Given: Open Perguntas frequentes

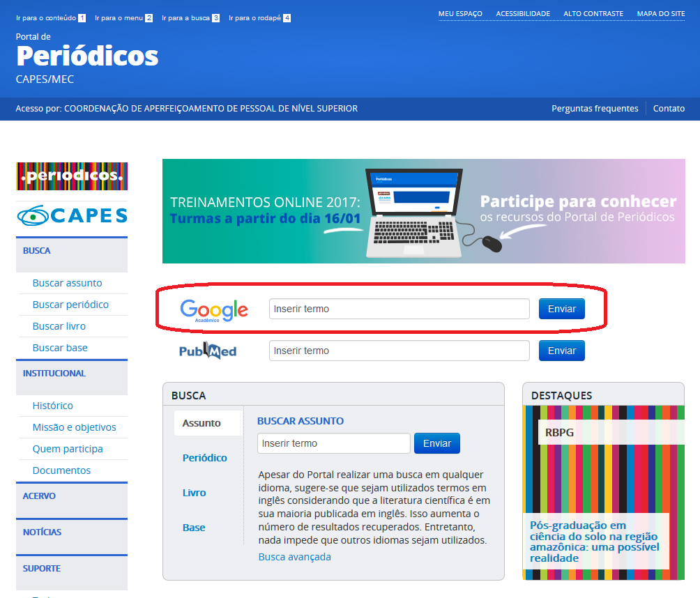Looking at the screenshot, I should click(595, 109).
